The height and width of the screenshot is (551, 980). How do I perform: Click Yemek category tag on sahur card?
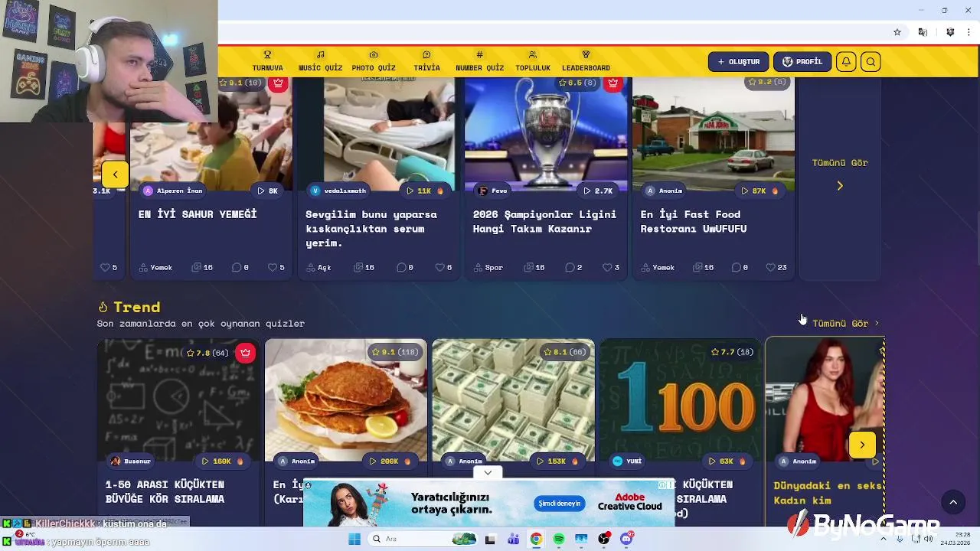click(x=155, y=268)
